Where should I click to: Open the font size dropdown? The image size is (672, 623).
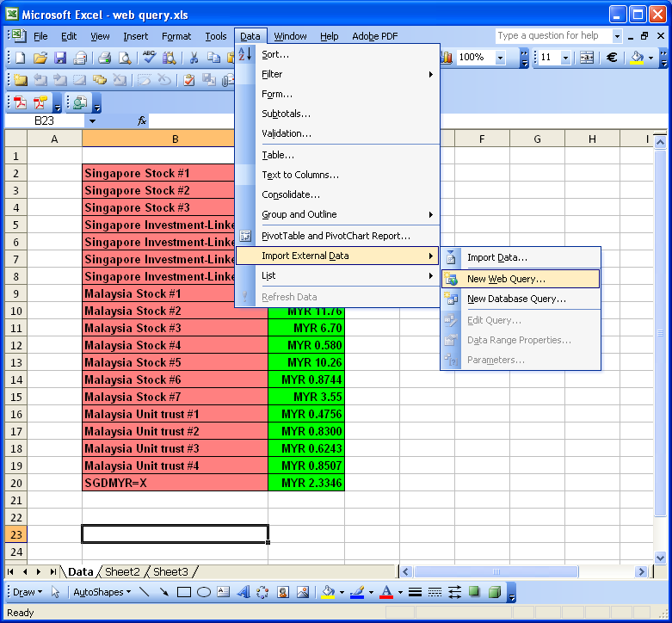coord(565,58)
